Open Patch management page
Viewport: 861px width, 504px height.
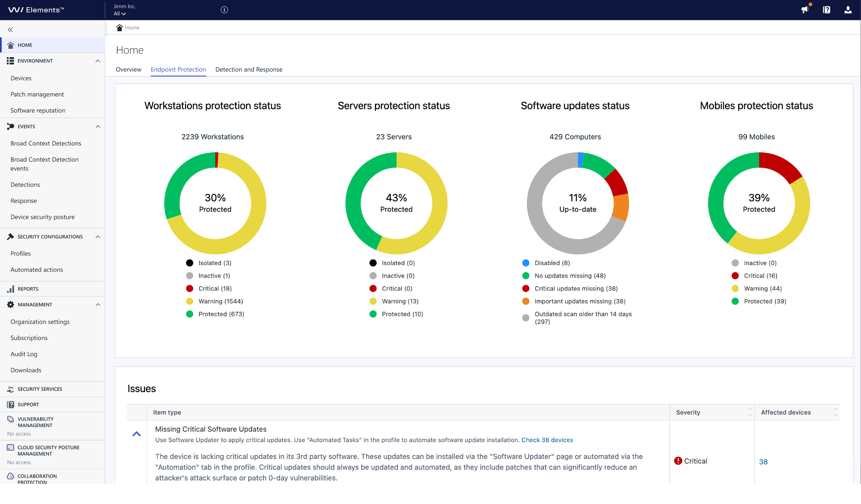click(37, 94)
